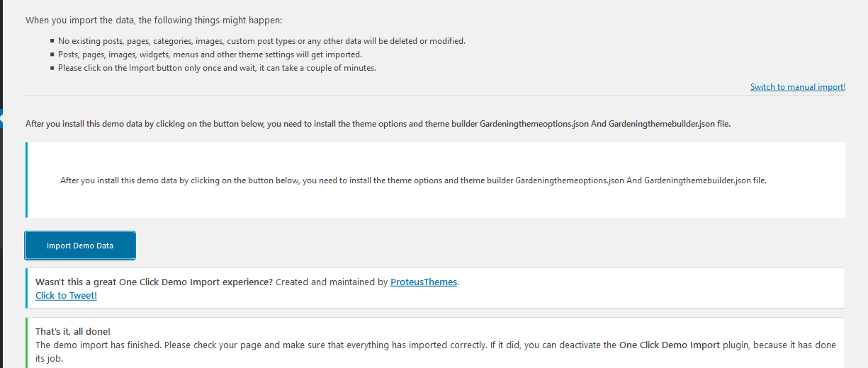Click bold 'One Click Demo Import' plugin name in success notice

(669, 345)
